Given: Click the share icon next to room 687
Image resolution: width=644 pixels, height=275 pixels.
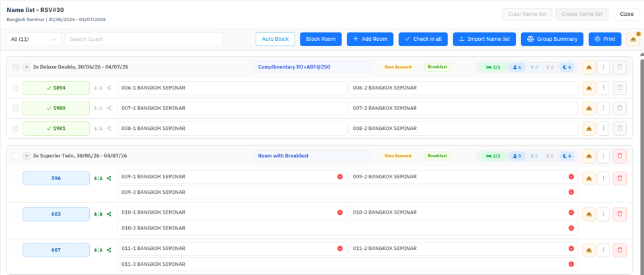Looking at the screenshot, I should point(109,249).
